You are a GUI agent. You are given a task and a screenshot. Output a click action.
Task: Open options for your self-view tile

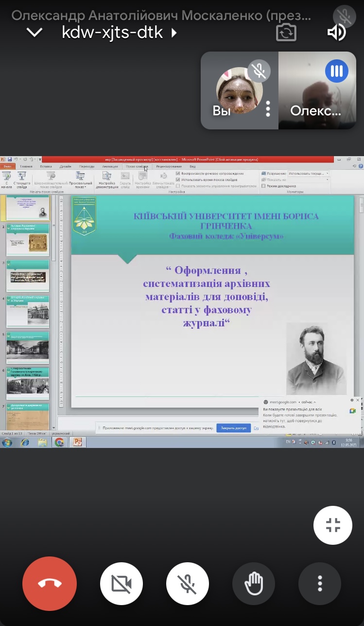268,109
